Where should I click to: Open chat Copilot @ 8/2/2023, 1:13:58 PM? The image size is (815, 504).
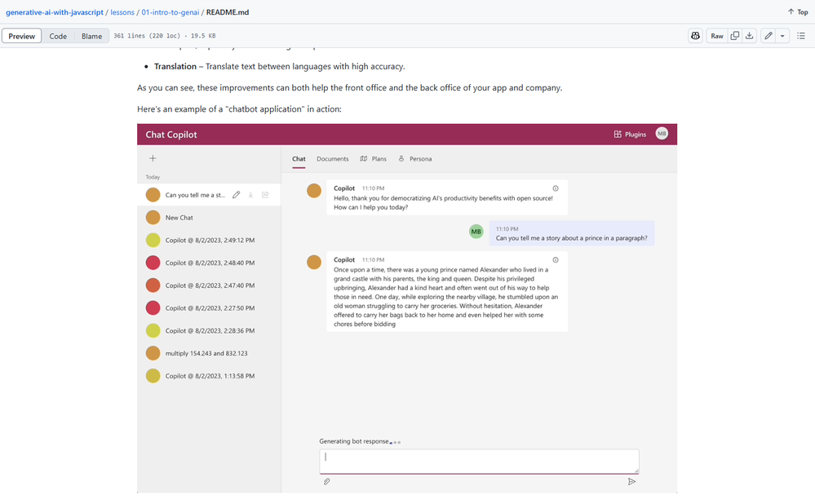209,376
